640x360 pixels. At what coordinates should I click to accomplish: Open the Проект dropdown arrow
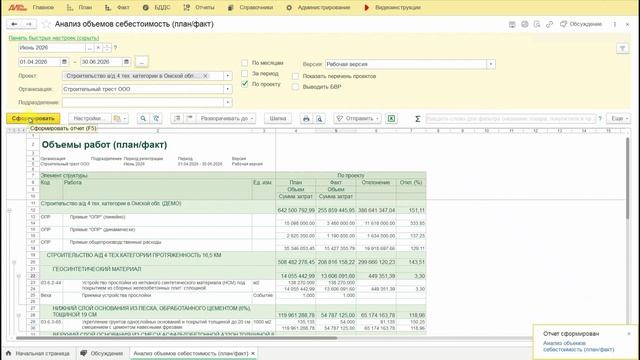click(x=228, y=76)
